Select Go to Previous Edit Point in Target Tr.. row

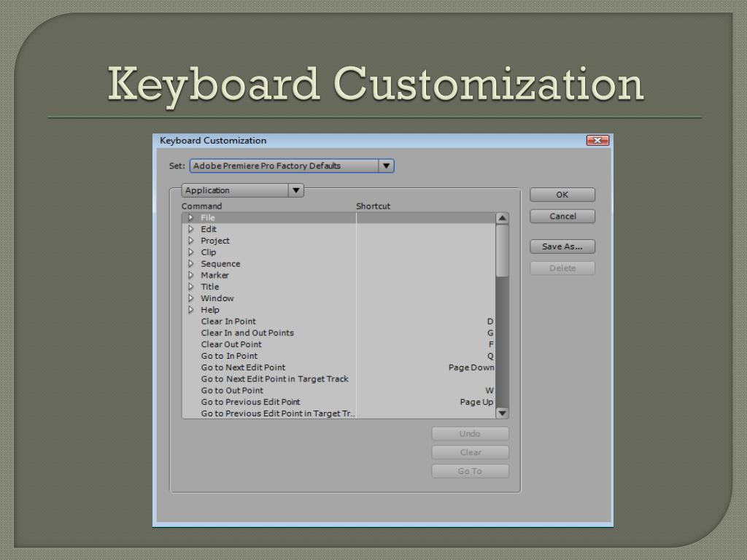pyautogui.click(x=278, y=413)
